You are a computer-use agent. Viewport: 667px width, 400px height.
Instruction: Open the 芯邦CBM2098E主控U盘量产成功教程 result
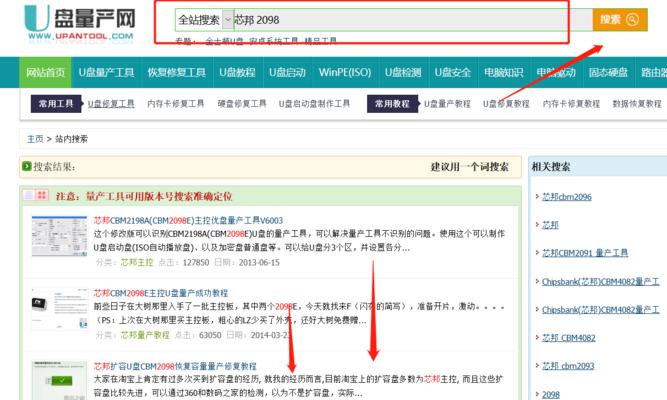[x=161, y=293]
